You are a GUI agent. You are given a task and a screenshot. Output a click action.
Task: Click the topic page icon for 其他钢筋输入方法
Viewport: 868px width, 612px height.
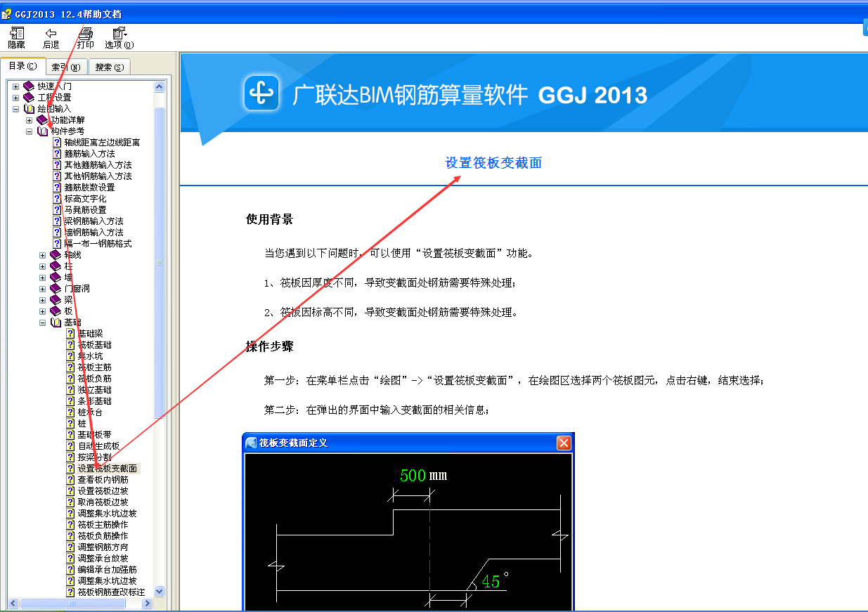[x=57, y=176]
